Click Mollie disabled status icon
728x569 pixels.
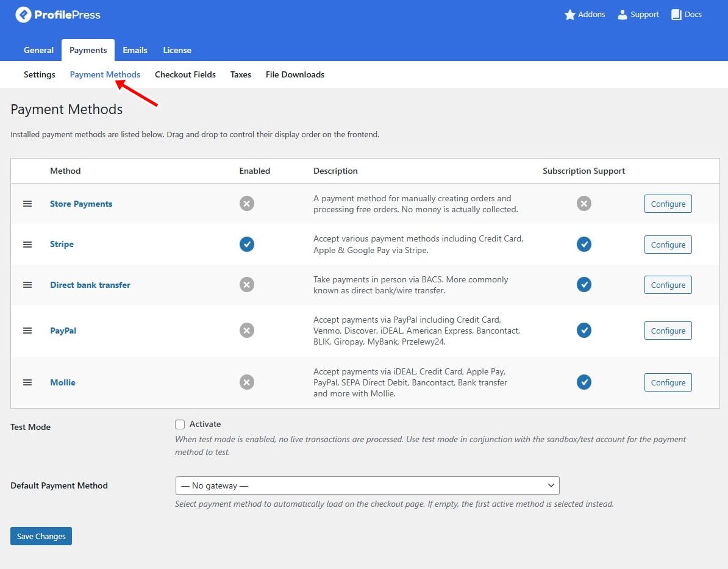tap(246, 382)
